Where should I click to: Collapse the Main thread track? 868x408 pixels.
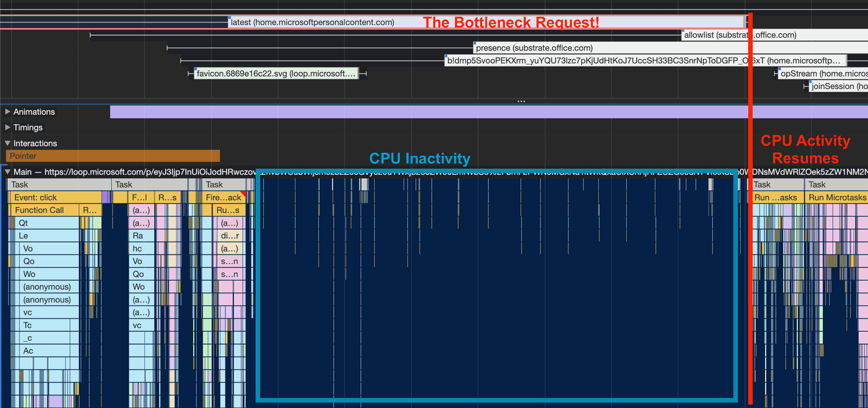pyautogui.click(x=6, y=171)
